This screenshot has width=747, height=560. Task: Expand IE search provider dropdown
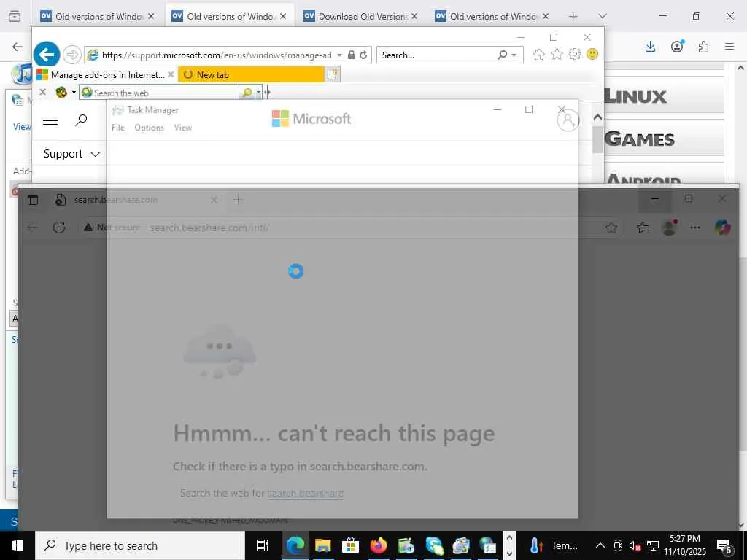(514, 55)
